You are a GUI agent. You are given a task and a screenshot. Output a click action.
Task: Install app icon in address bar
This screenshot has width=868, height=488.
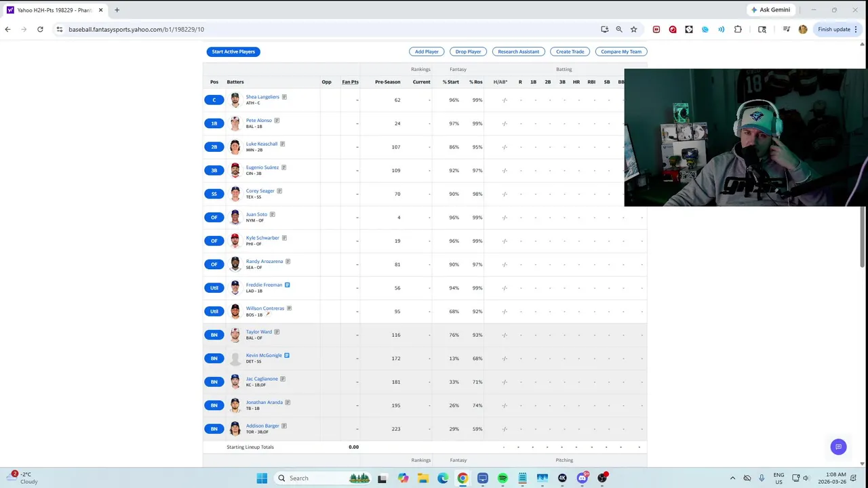604,29
